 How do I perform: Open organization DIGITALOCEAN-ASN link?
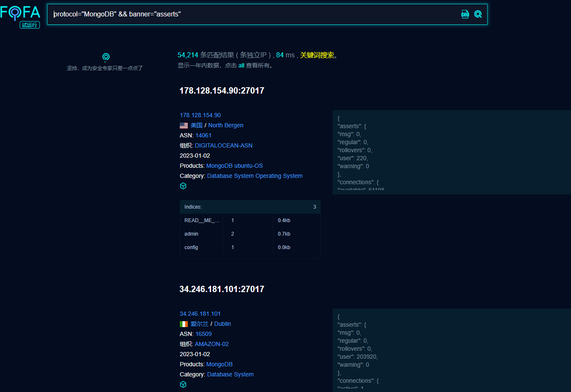(x=224, y=145)
